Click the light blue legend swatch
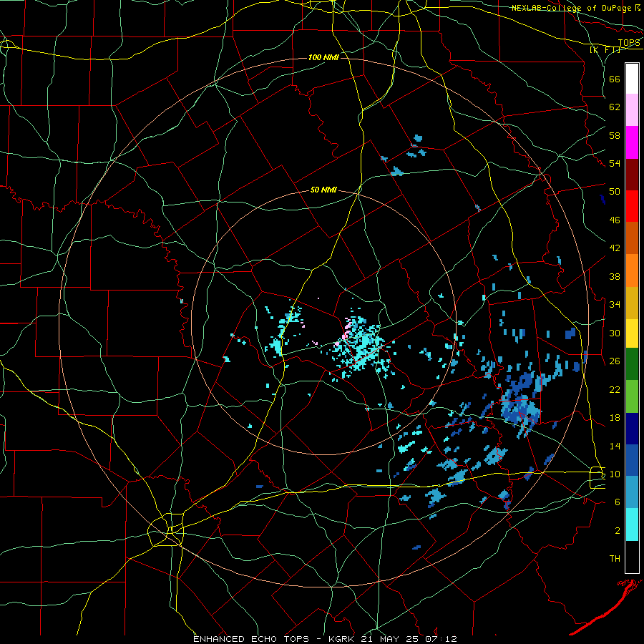Screen dimensions: 644x644 632,492
